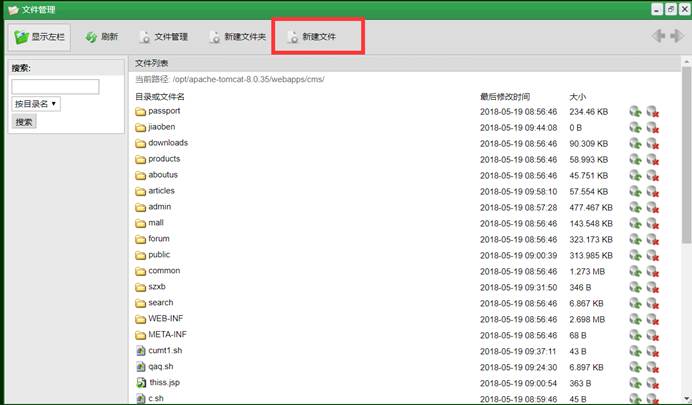Click the green arrow icon for jiaoben

635,128
